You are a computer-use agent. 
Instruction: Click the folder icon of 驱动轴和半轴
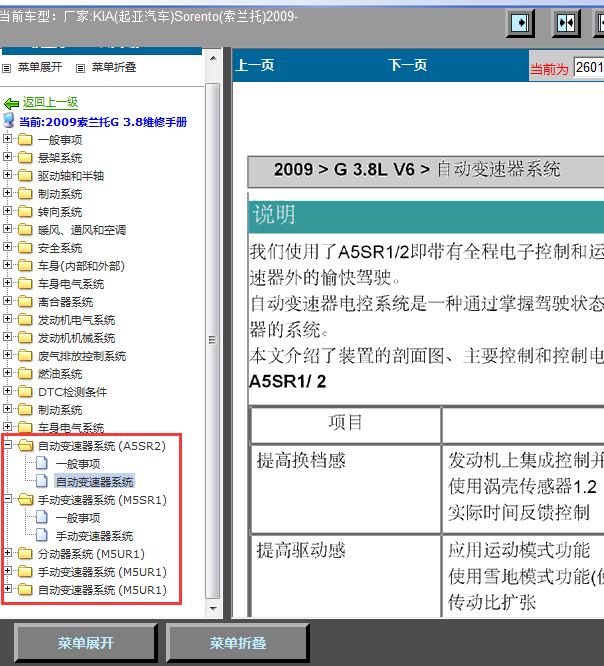(25, 175)
